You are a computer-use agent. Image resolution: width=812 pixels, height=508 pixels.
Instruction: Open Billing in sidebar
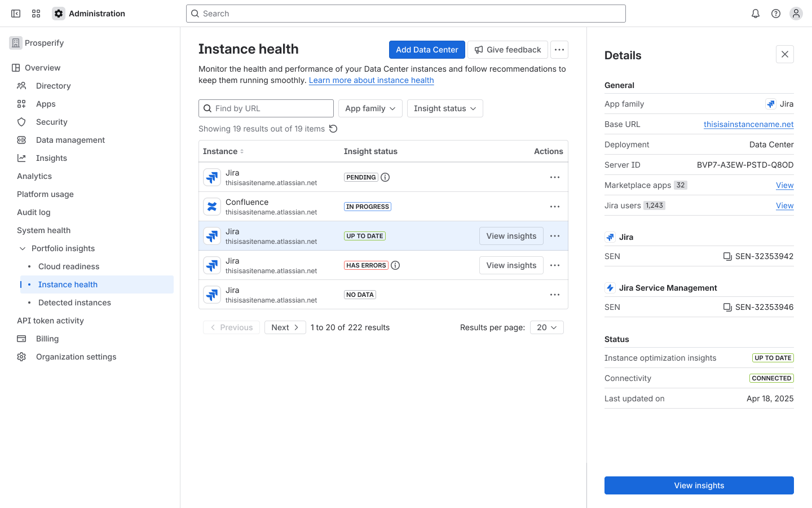click(47, 339)
